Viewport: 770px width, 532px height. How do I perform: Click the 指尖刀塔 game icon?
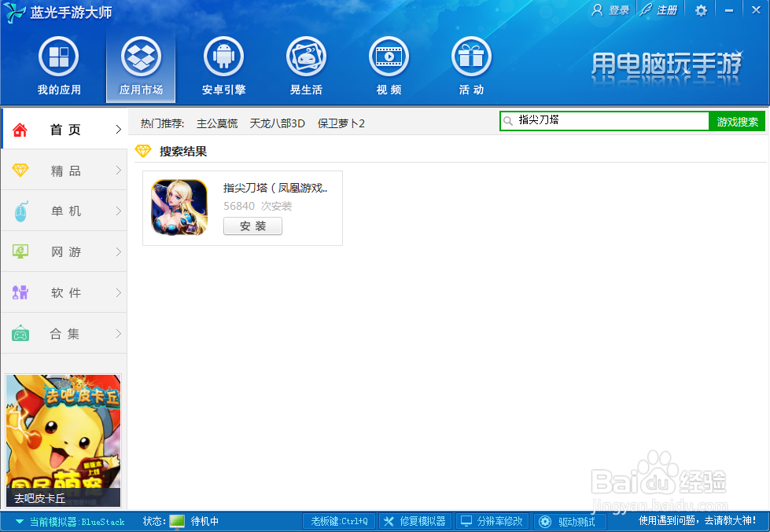click(x=179, y=207)
